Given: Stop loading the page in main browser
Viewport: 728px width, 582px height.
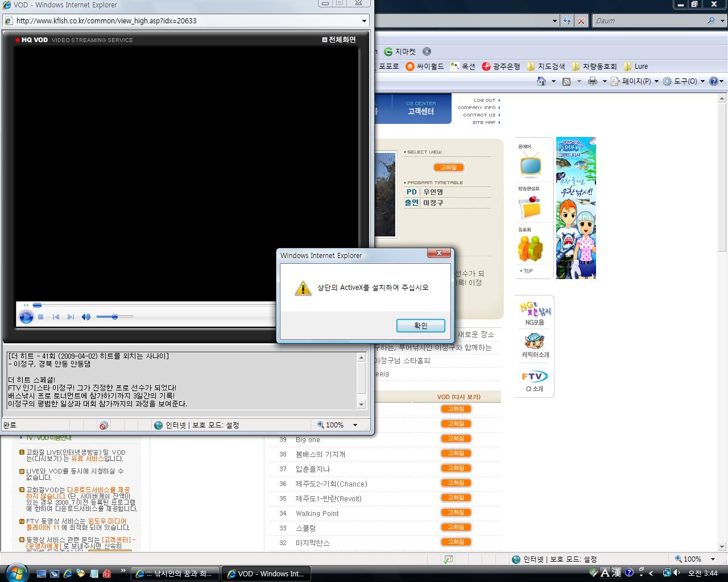Looking at the screenshot, I should (581, 20).
